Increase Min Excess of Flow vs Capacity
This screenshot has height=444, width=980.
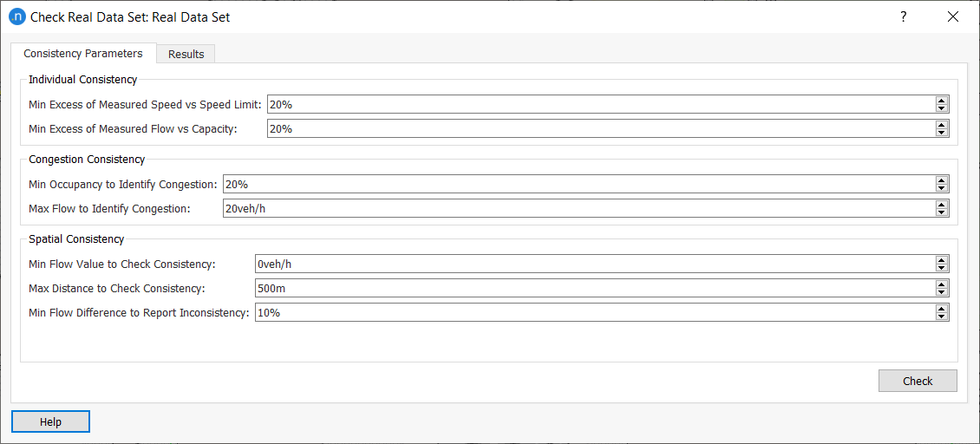[941, 125]
